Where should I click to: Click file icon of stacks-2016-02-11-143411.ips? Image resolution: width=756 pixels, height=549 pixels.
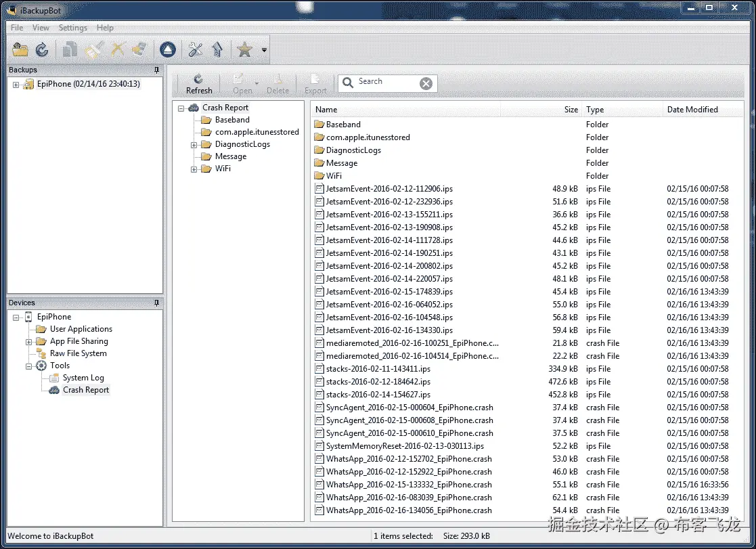coord(319,368)
